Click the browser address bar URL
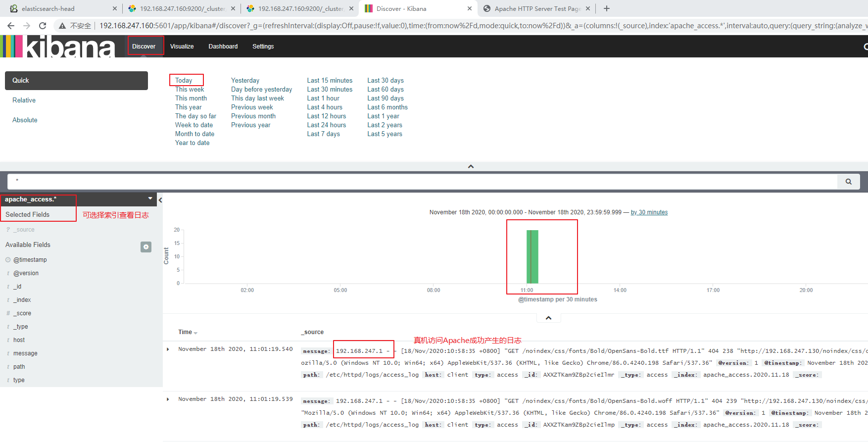Viewport: 868px width, 442px height. pos(482,26)
